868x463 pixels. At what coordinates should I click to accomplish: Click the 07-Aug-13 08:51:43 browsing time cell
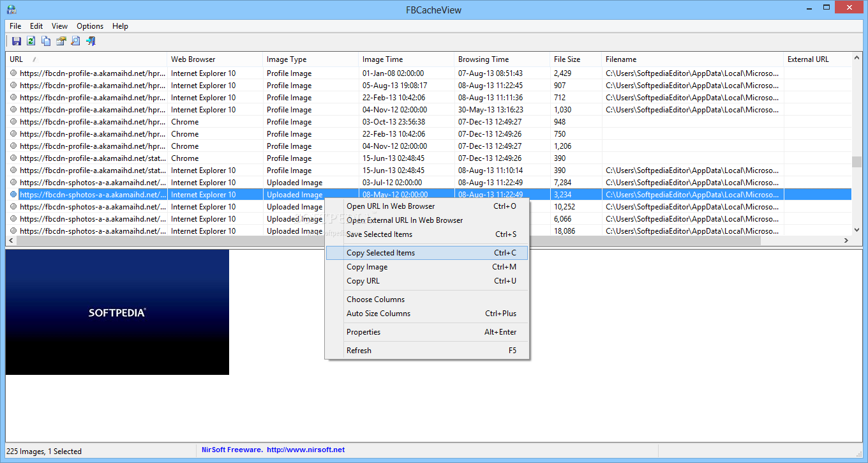coord(490,73)
